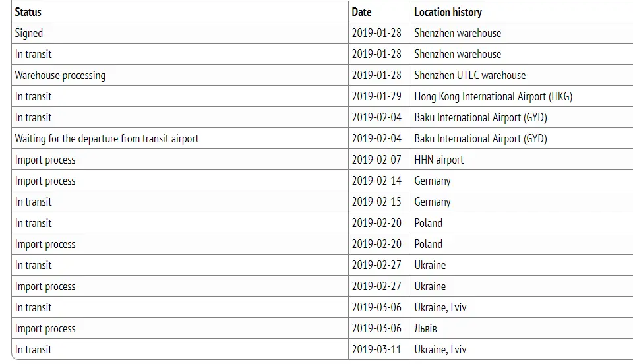Select Shenzhen UTEC warehouse location cell
633x364 pixels.
(522, 75)
